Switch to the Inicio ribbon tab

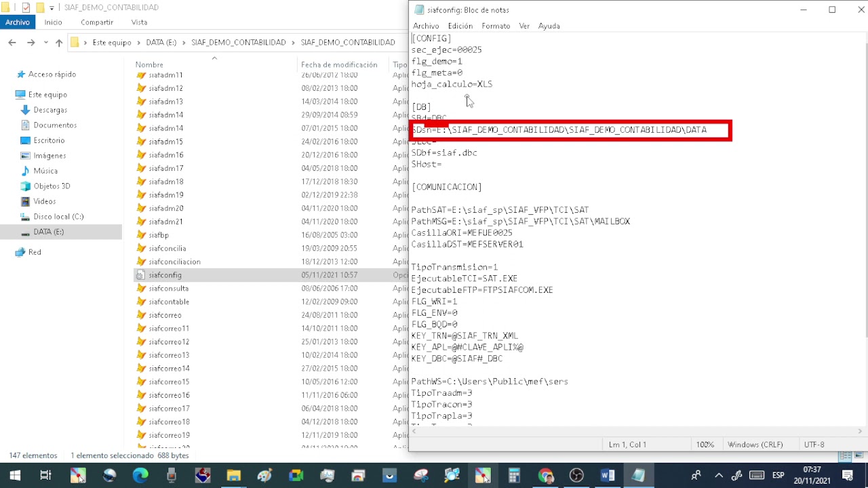coord(53,22)
